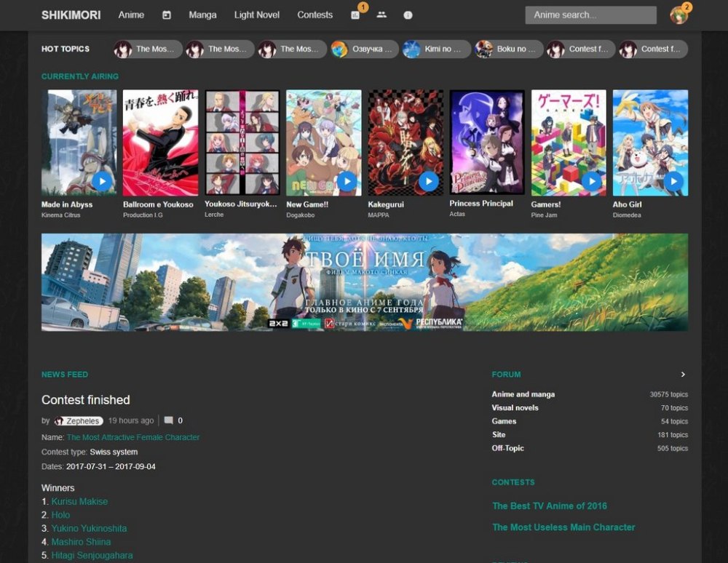Viewport: 728px width, 563px height.
Task: Open the Озвучка hot topic chip
Action: tap(365, 49)
